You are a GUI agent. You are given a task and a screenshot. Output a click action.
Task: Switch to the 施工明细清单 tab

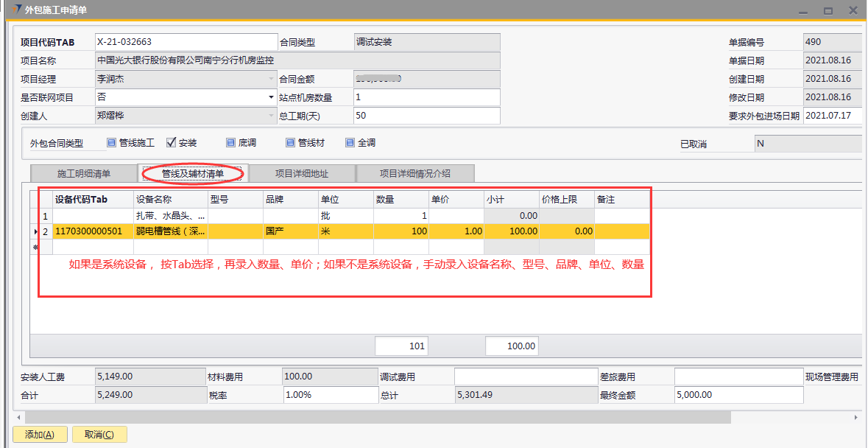[x=84, y=174]
